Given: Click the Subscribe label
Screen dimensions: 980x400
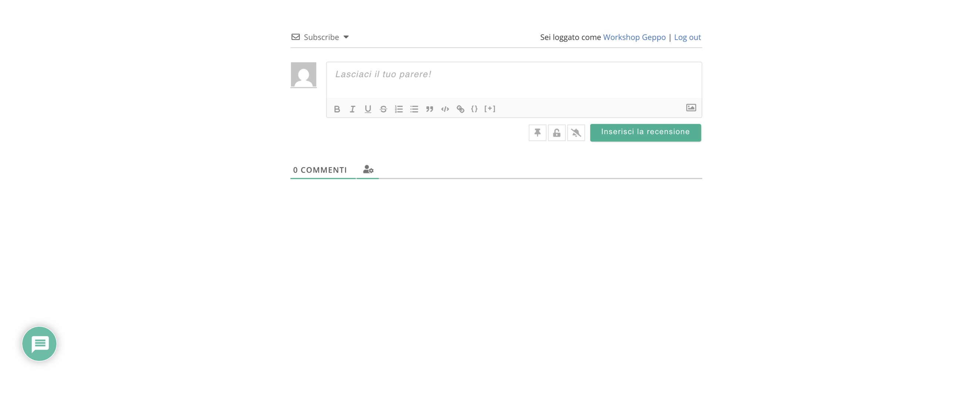Looking at the screenshot, I should point(321,37).
